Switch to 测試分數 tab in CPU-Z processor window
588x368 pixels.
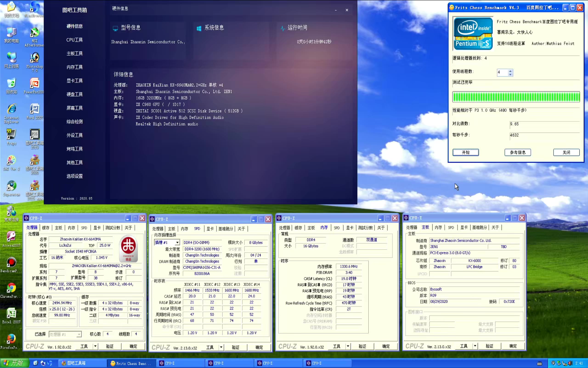(113, 228)
